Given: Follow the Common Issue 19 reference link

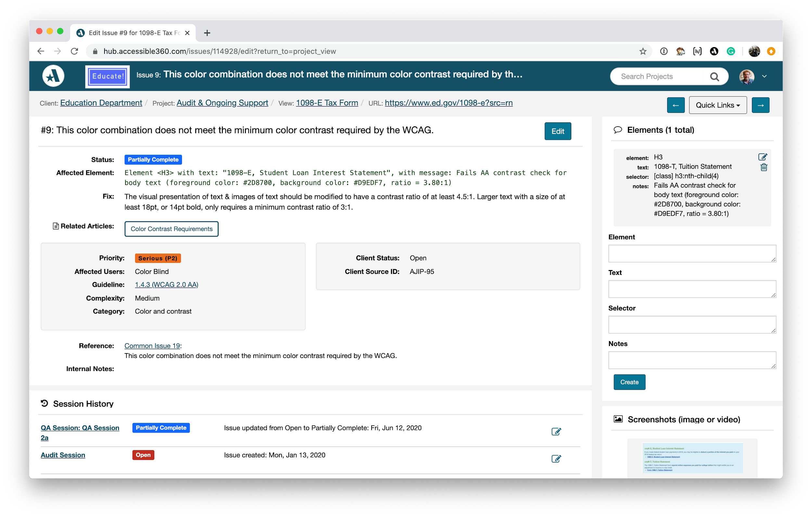Looking at the screenshot, I should pyautogui.click(x=152, y=346).
